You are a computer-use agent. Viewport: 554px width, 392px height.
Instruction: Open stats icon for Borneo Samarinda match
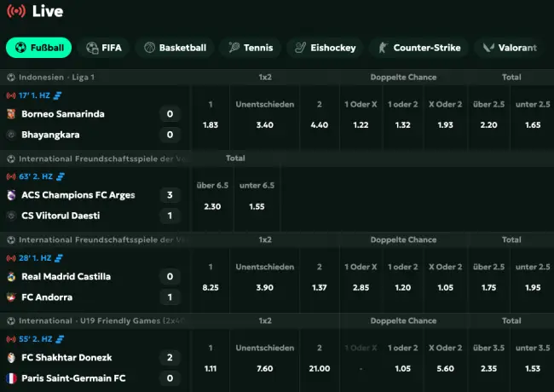(59, 95)
